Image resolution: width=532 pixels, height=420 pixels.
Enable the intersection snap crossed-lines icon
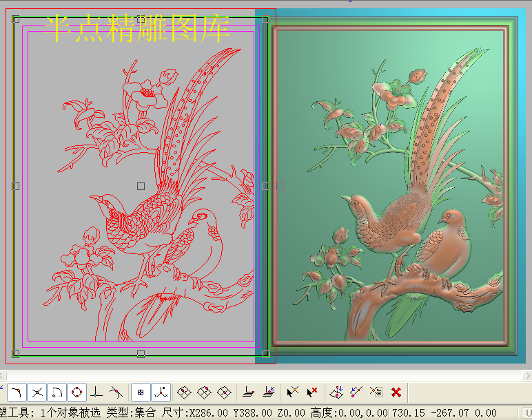[x=37, y=393]
